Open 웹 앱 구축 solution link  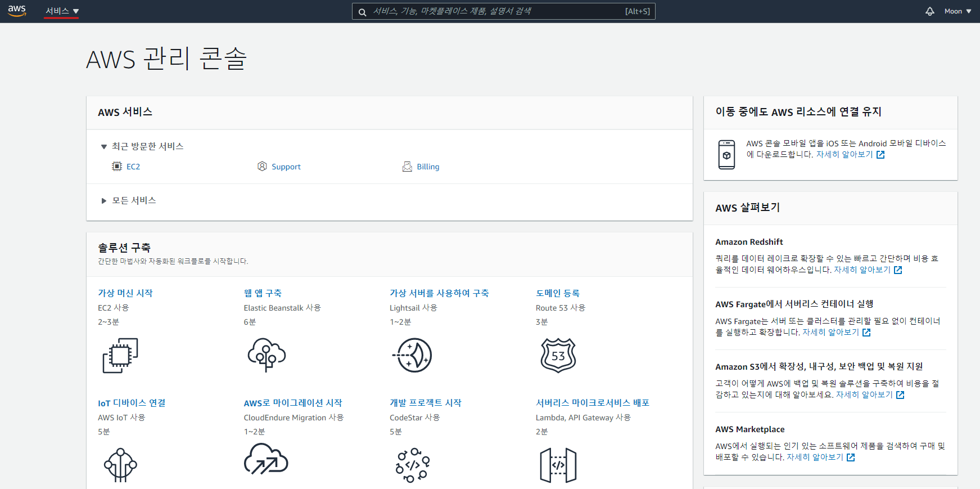pos(263,293)
